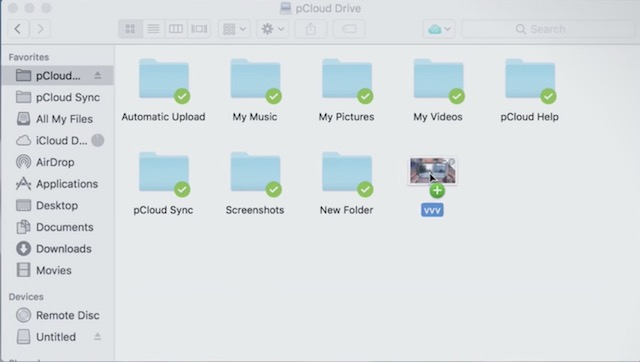The image size is (640, 362).
Task: Select the My Pictures folder
Action: click(347, 91)
